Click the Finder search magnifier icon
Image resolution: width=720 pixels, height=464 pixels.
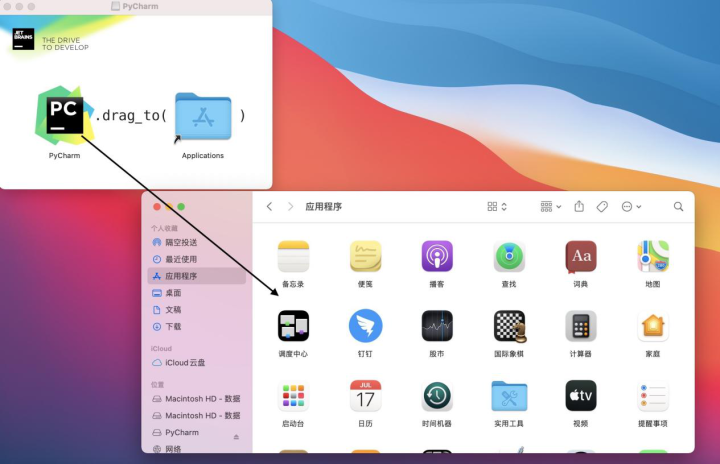678,207
